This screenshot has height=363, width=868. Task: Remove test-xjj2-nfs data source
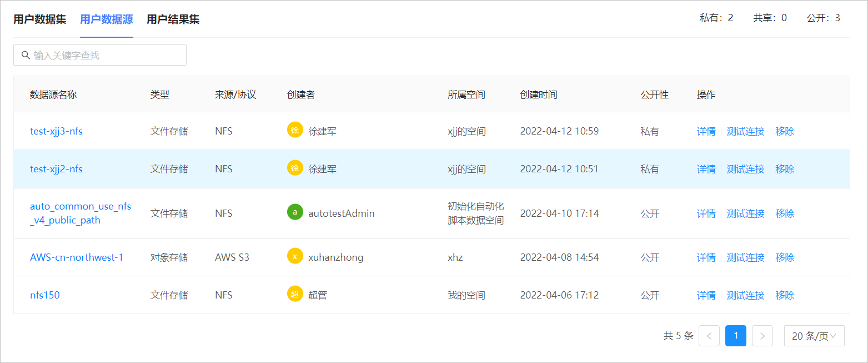pyautogui.click(x=785, y=169)
